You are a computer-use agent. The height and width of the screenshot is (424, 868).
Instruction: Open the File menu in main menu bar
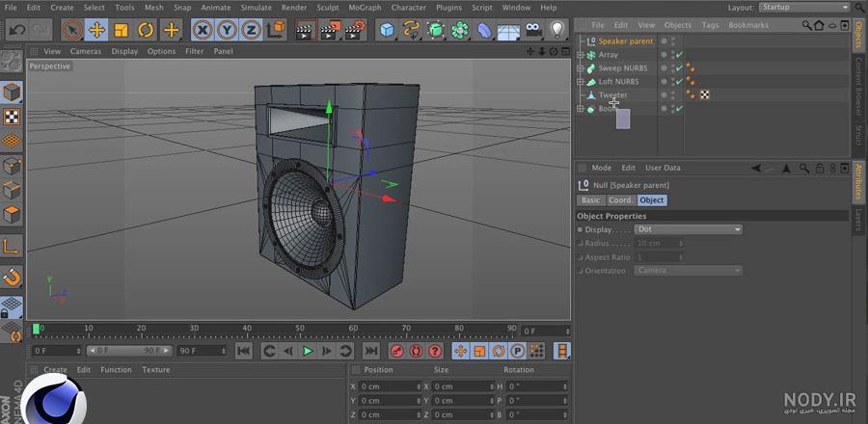click(x=10, y=8)
